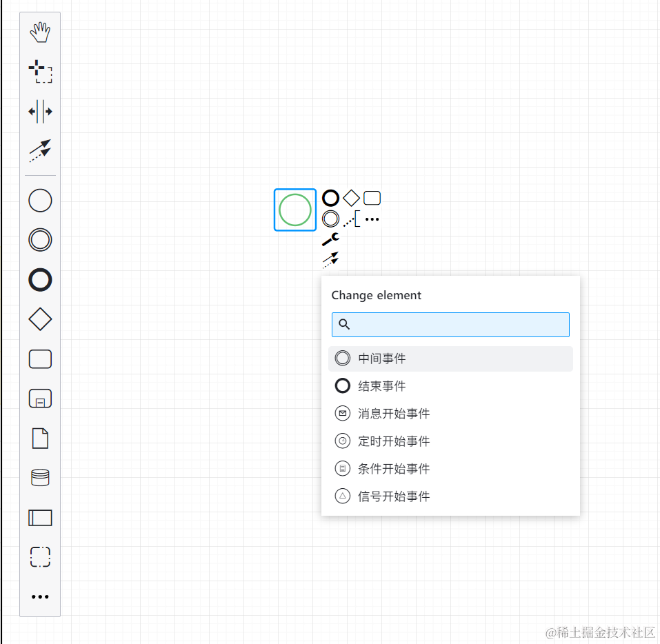
Task: Append intermediate event from context pad
Action: [330, 219]
